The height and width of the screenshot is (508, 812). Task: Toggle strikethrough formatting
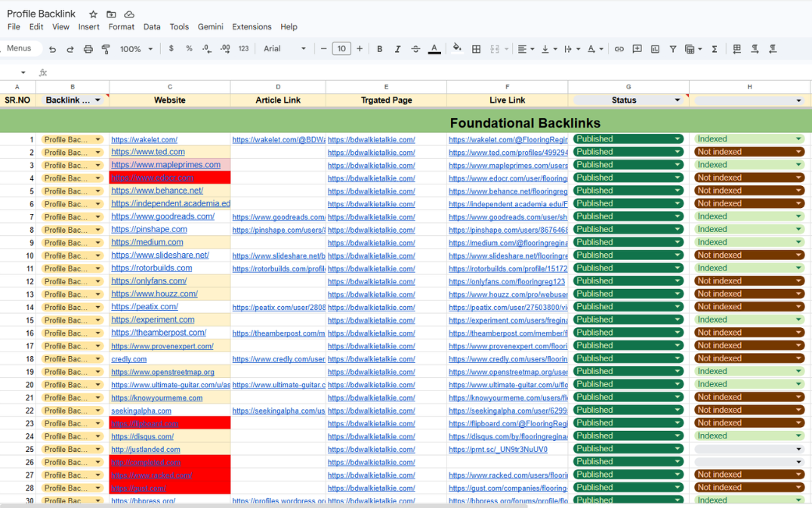click(x=415, y=49)
